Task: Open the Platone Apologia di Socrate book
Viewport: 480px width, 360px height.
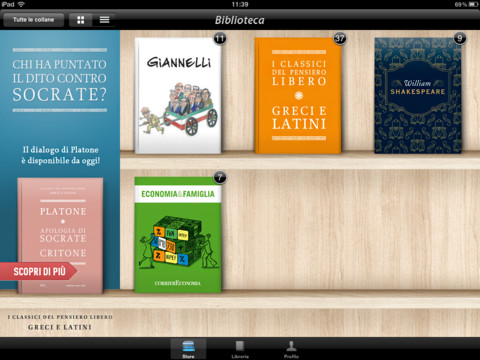Action: (x=60, y=236)
